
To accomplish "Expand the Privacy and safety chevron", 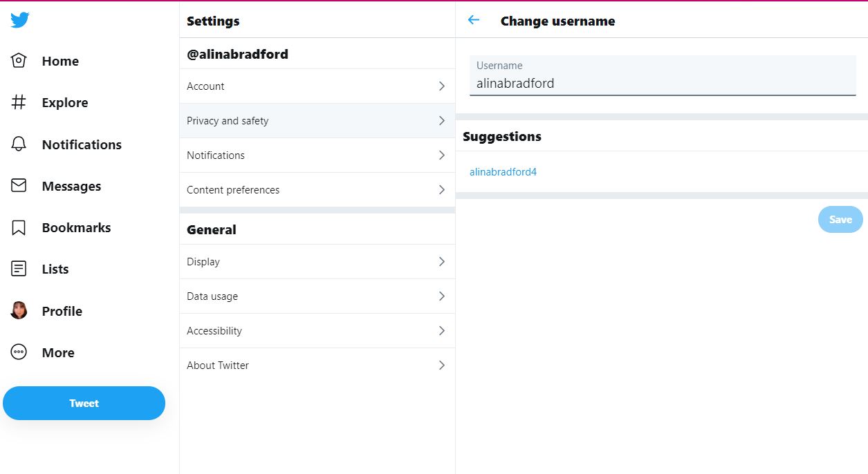I will click(441, 121).
